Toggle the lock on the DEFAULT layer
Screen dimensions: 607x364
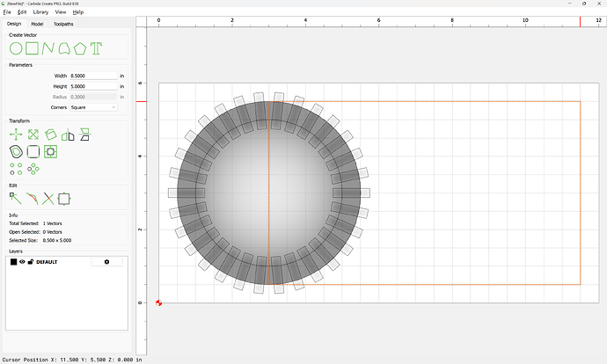(31, 262)
